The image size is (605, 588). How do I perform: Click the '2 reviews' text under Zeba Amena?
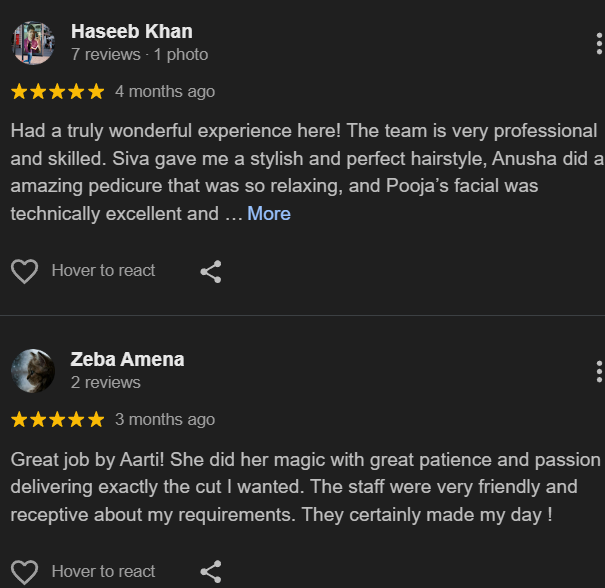tap(105, 382)
